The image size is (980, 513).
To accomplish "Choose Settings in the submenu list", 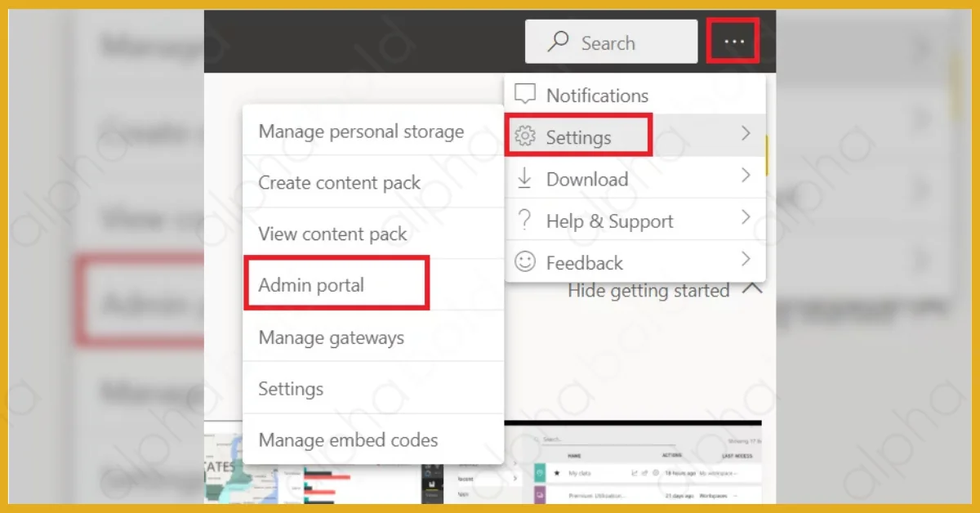I will [x=373, y=388].
